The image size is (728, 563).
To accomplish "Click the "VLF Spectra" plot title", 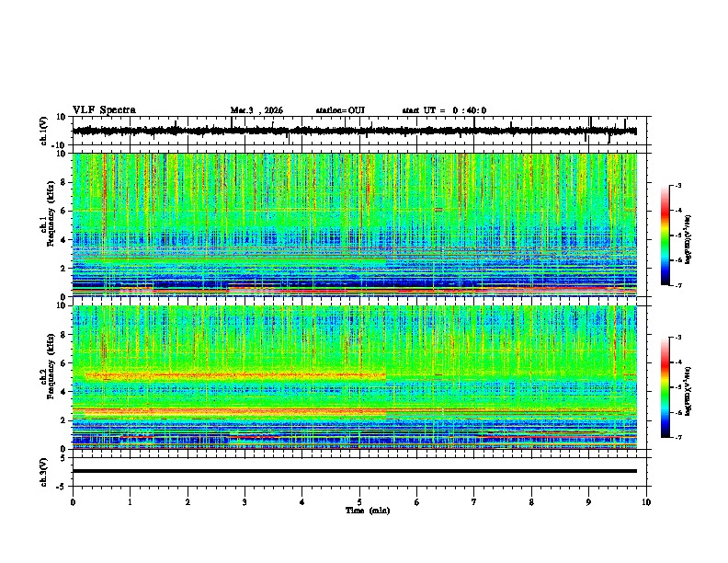I will pos(104,110).
